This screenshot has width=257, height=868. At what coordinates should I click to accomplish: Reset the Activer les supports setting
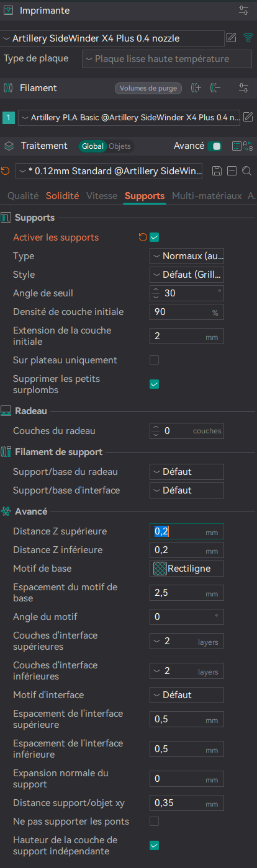[x=143, y=237]
